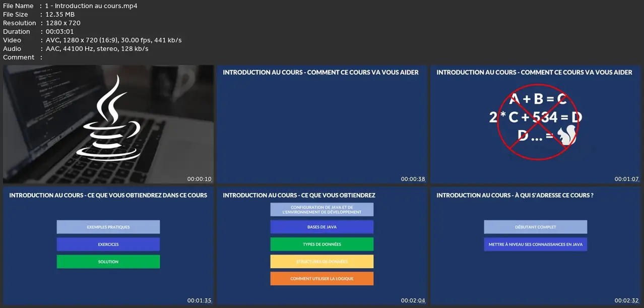The height and width of the screenshot is (308, 644).
Task: Open the thumbnail stamped 00:00:10
Action: (108, 124)
